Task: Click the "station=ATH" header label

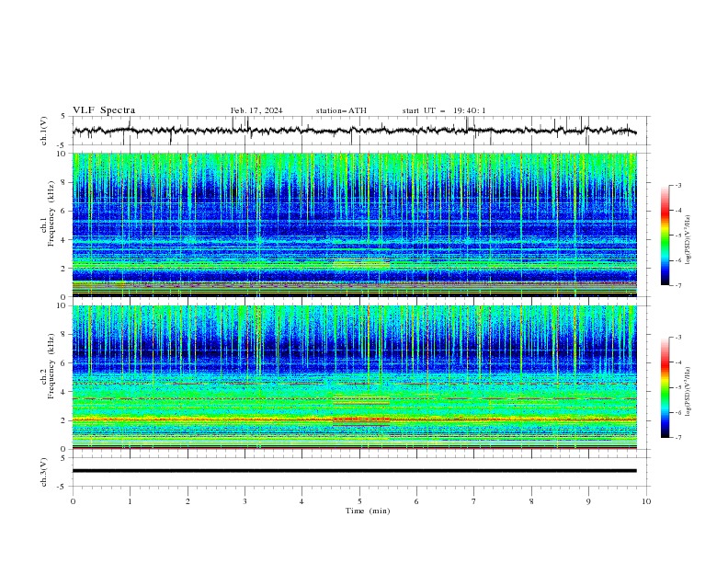Action: (341, 110)
